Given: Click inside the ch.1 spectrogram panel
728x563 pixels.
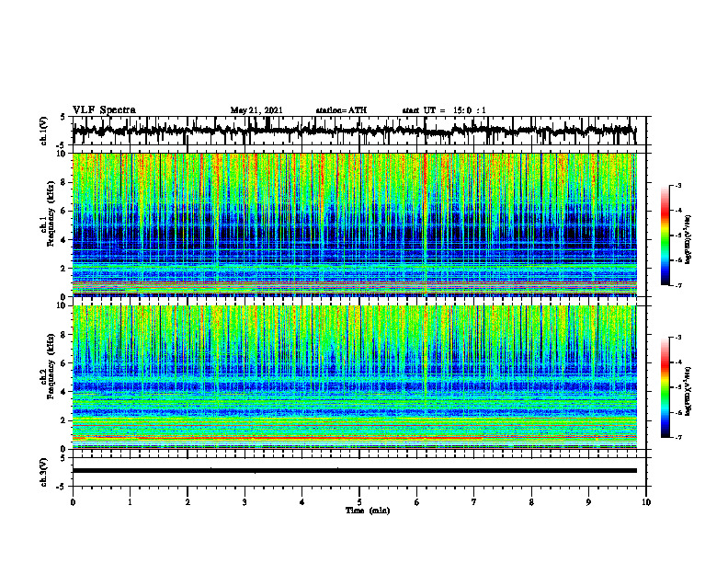Looking at the screenshot, I should pos(354,224).
